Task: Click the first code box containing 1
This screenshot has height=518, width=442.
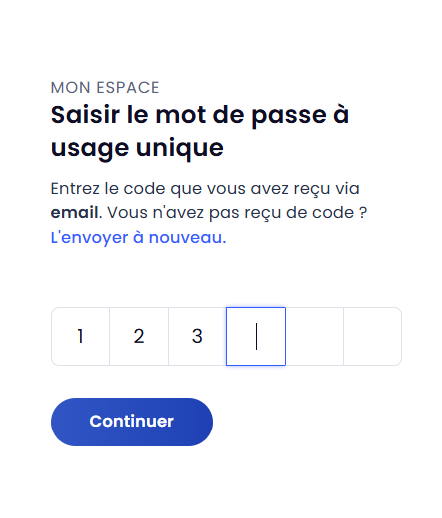Action: point(80,336)
